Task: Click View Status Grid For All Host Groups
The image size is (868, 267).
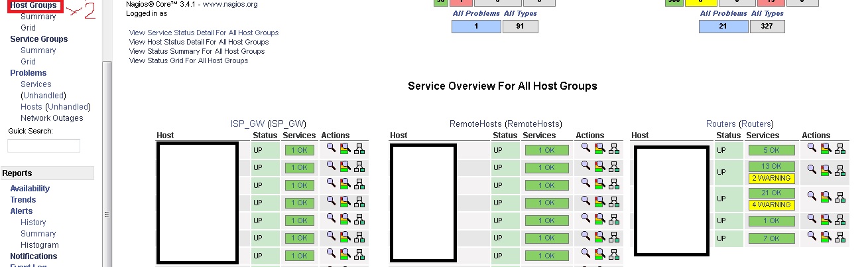Action: pyautogui.click(x=188, y=60)
